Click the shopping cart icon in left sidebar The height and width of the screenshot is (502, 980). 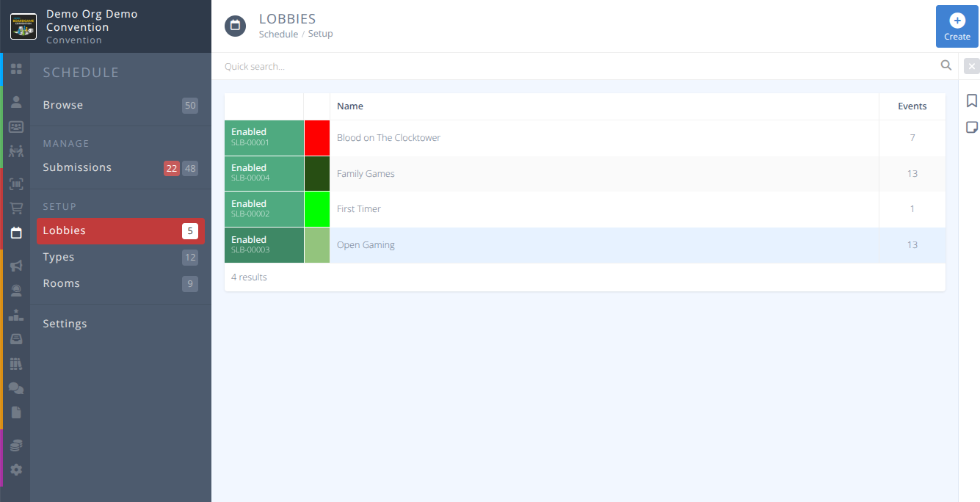click(x=16, y=208)
